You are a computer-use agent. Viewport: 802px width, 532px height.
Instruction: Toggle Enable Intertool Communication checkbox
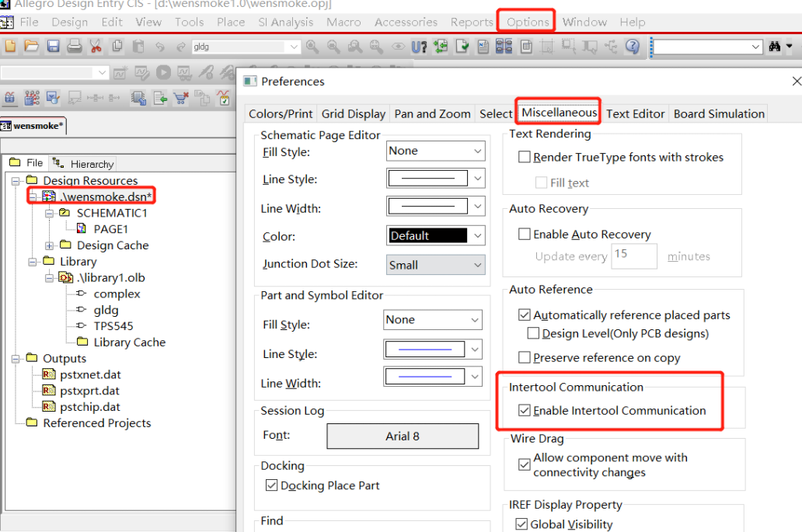(x=525, y=410)
